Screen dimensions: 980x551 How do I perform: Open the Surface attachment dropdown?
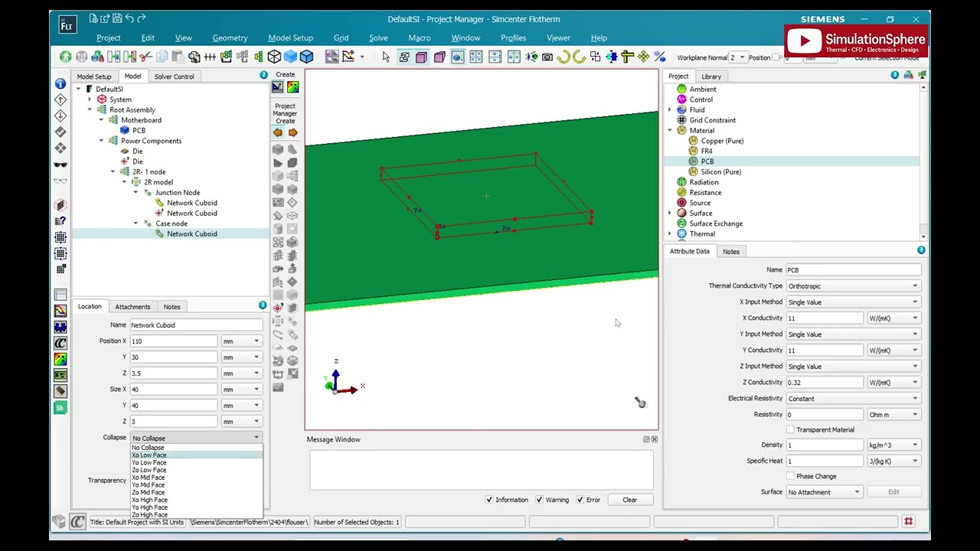point(825,492)
